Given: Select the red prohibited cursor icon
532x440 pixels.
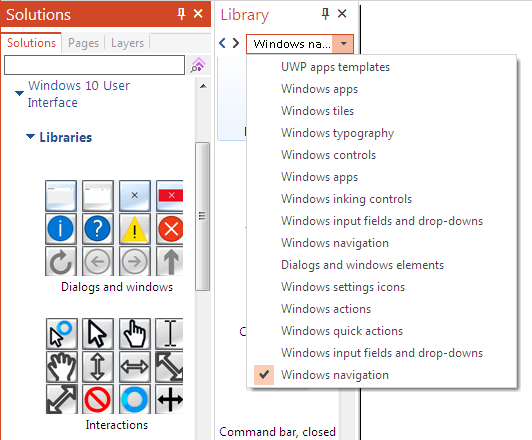Looking at the screenshot, I should (x=98, y=400).
